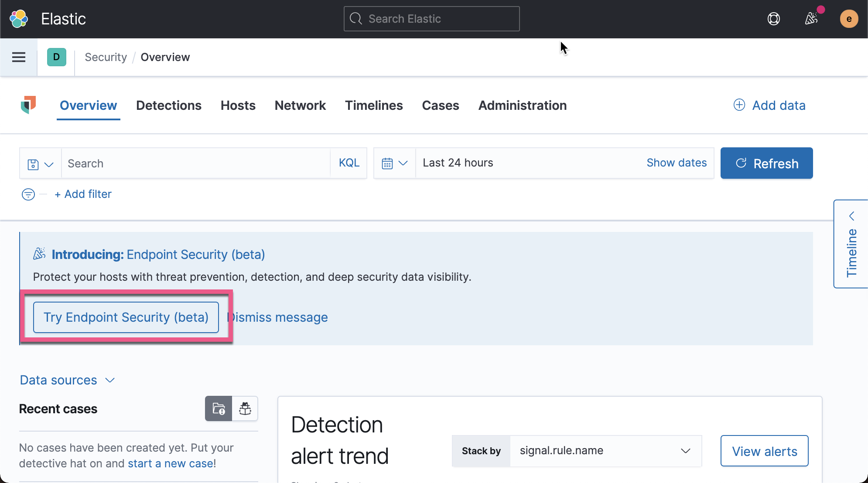The width and height of the screenshot is (868, 483).
Task: Open the Administration tab
Action: [x=523, y=105]
